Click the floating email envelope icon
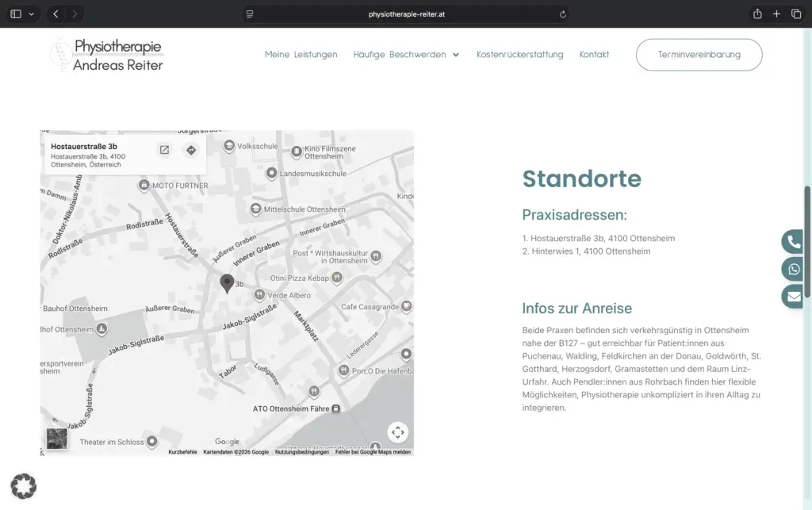This screenshot has height=510, width=812. [793, 297]
